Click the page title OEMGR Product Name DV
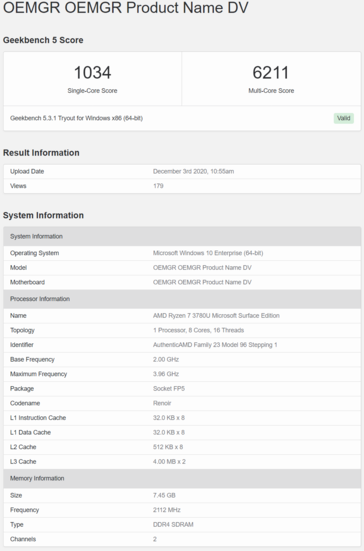The image size is (364, 551). point(126,8)
